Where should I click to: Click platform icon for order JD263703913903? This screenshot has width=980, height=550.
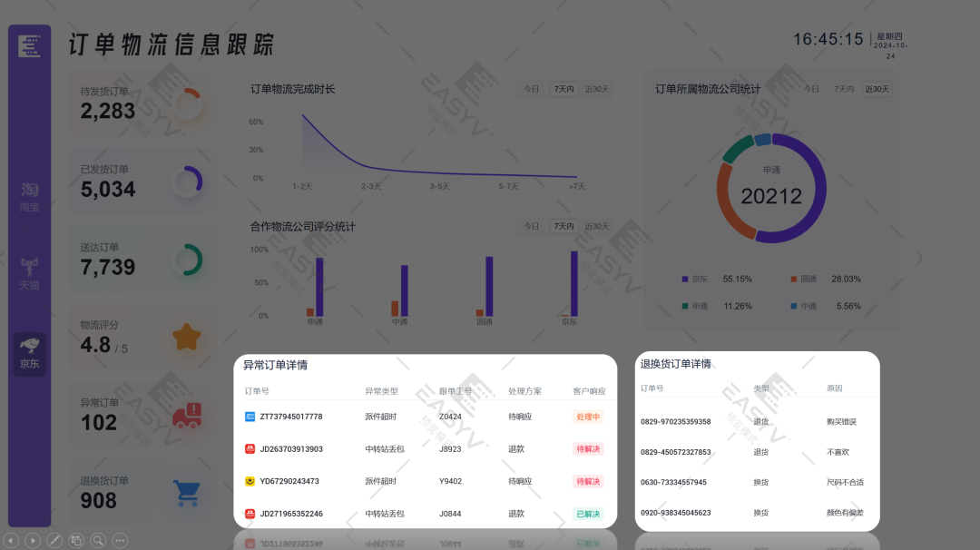(250, 448)
